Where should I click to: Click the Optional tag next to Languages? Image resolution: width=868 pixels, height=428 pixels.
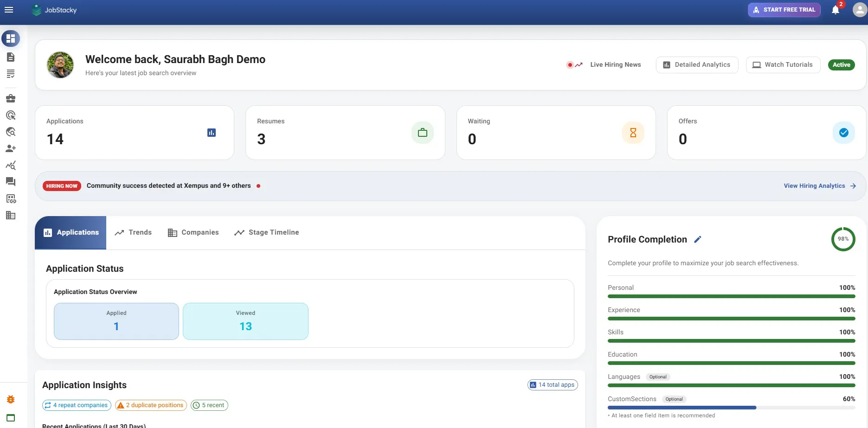point(658,377)
